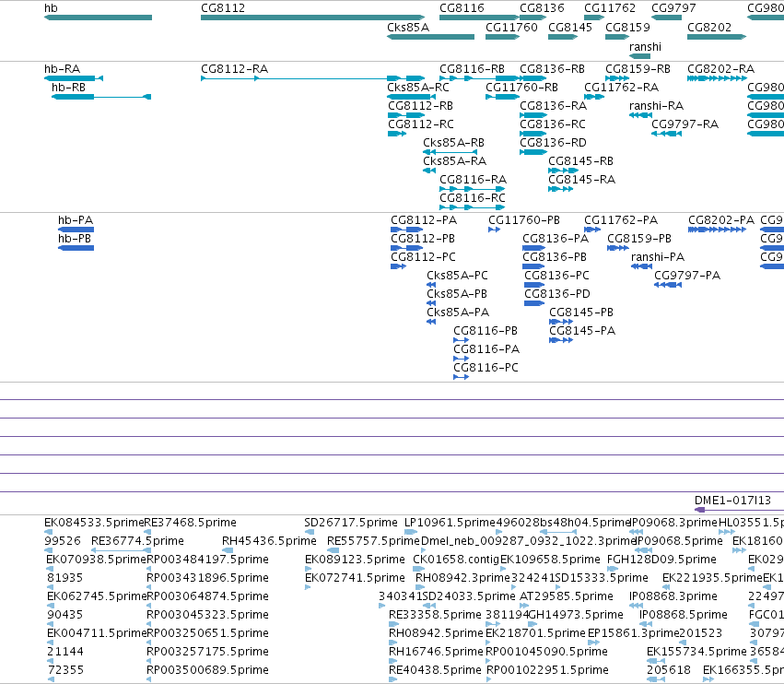Click the 'hb-PA' protein label

click(x=76, y=220)
